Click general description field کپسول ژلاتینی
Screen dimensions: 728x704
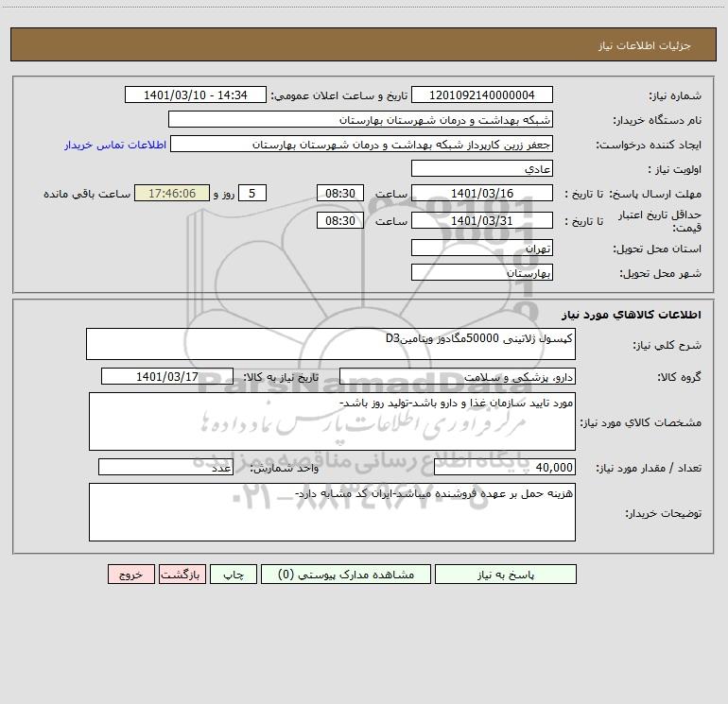click(331, 344)
